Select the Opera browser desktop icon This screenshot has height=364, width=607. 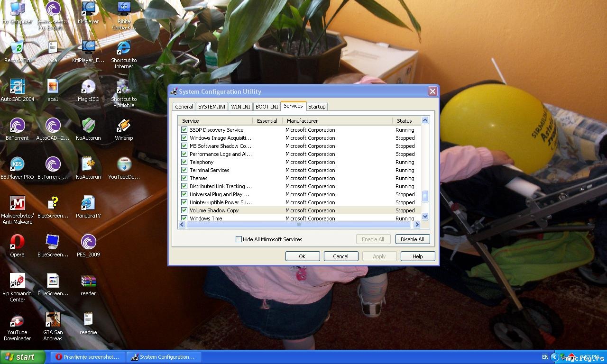tap(17, 246)
